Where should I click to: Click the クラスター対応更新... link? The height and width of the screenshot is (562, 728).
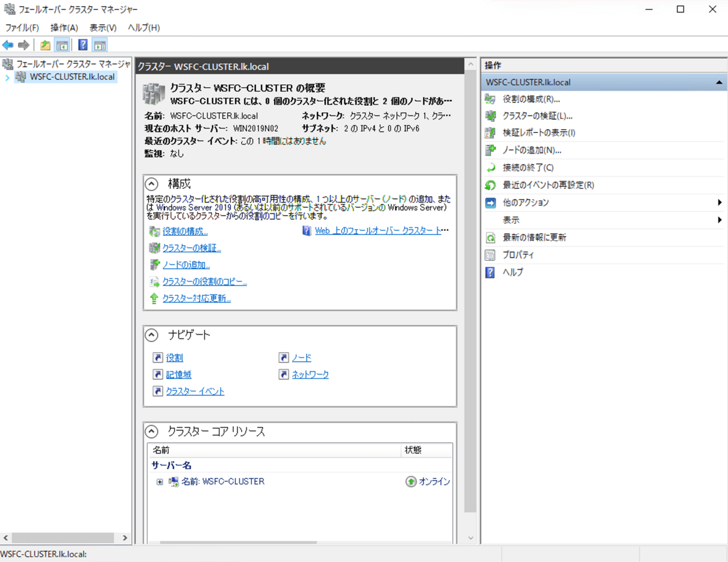(197, 298)
